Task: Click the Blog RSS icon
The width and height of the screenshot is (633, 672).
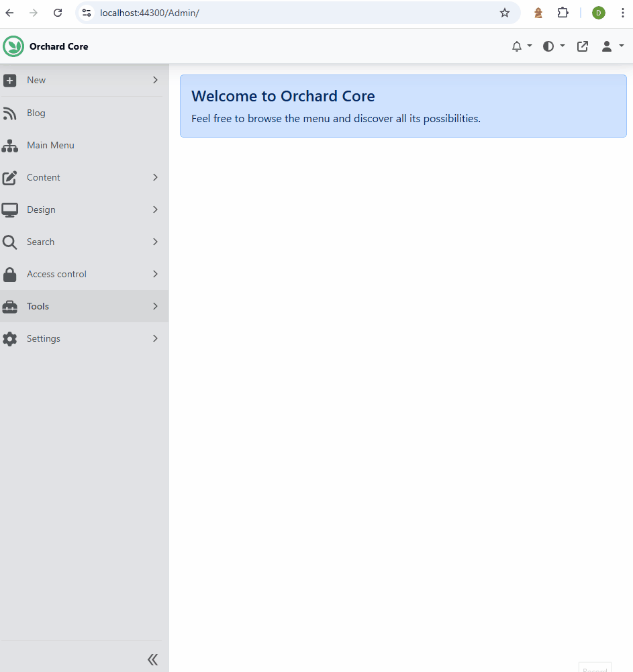Action: click(x=10, y=113)
